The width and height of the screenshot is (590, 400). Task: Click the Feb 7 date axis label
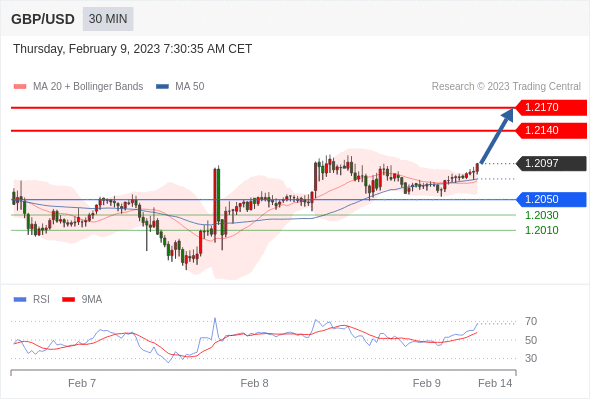pos(82,383)
